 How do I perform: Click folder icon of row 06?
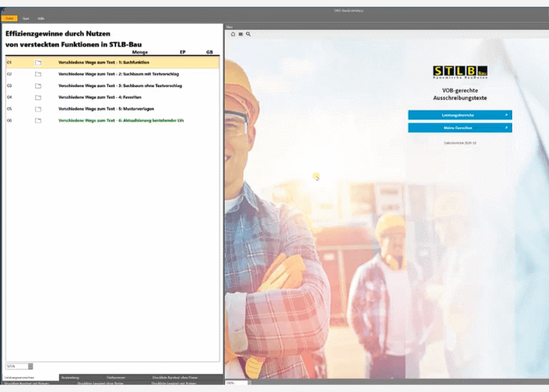point(38,121)
